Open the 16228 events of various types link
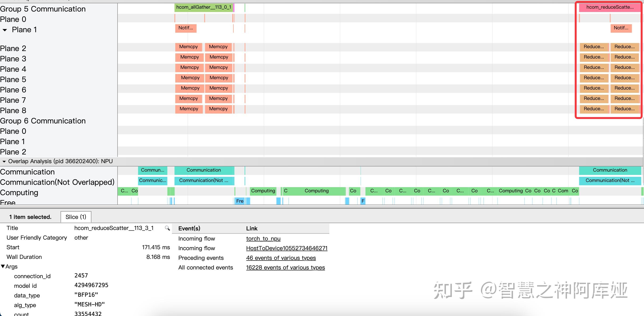The width and height of the screenshot is (644, 316). coord(285,268)
